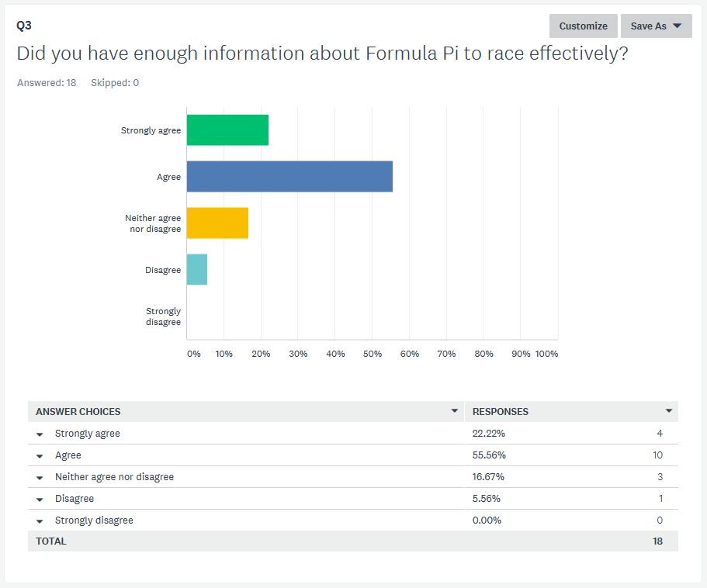Select the 55.56% response value
This screenshot has width=707, height=588.
[489, 455]
